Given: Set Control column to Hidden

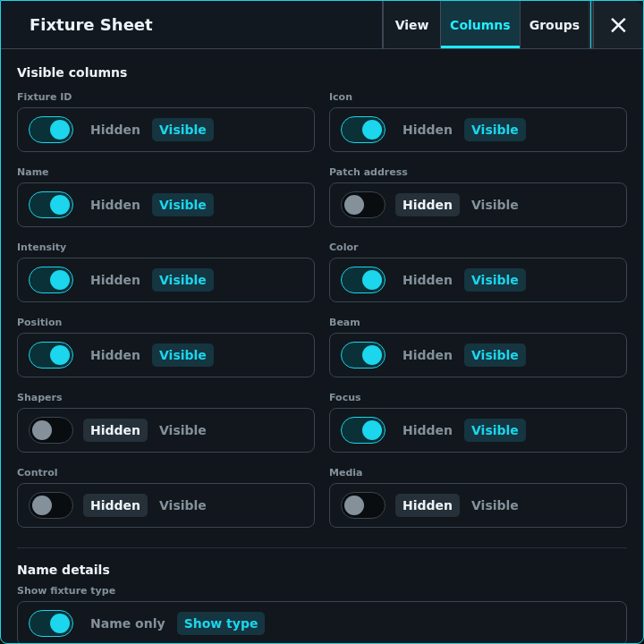Looking at the screenshot, I should click(x=115, y=505).
